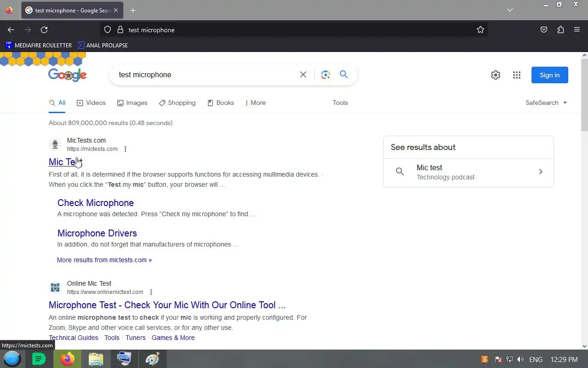The width and height of the screenshot is (588, 368).
Task: Open the Mic Test result link
Action: click(65, 162)
